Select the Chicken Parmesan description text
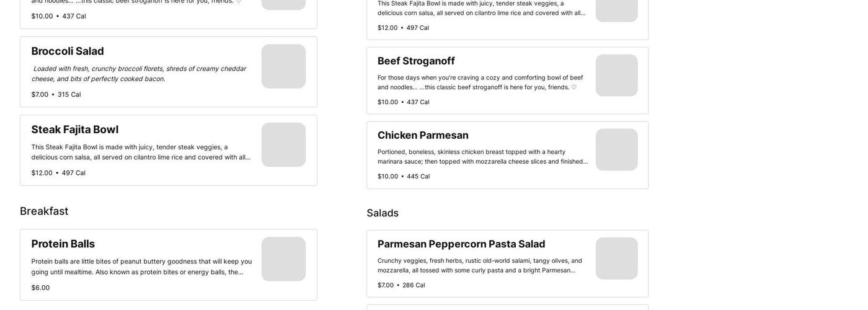This screenshot has height=310, width=868. (481, 157)
